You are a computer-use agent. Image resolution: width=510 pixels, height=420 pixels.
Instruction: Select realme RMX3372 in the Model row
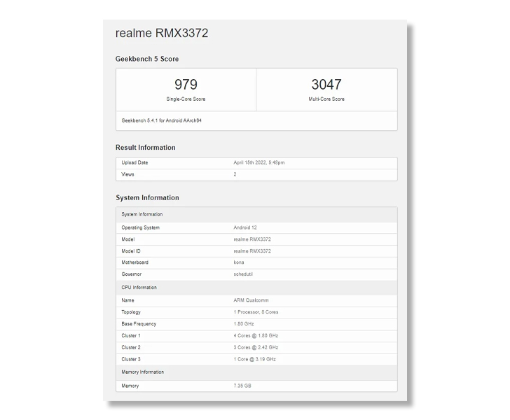tap(252, 239)
